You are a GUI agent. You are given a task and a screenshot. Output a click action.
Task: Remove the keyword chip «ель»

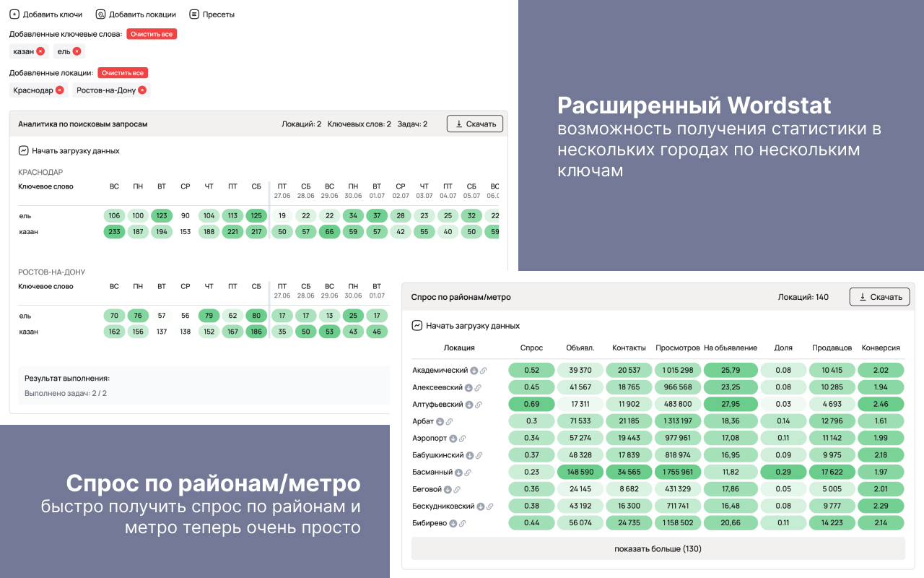coord(77,51)
